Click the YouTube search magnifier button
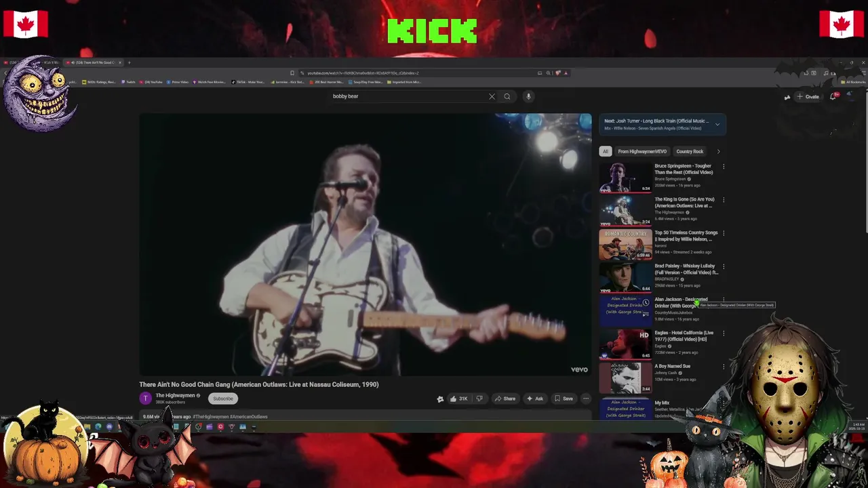The height and width of the screenshot is (488, 868). click(x=507, y=96)
